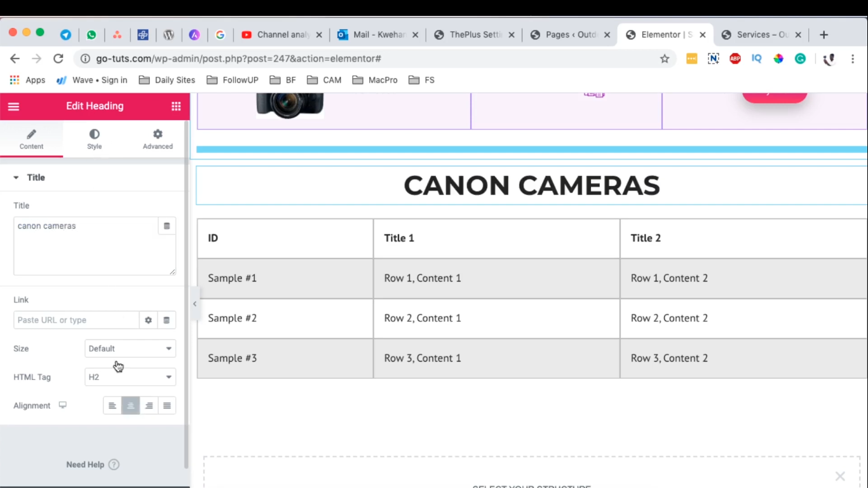Viewport: 868px width, 488px height.
Task: Switch to the Advanced tab
Action: tap(158, 139)
